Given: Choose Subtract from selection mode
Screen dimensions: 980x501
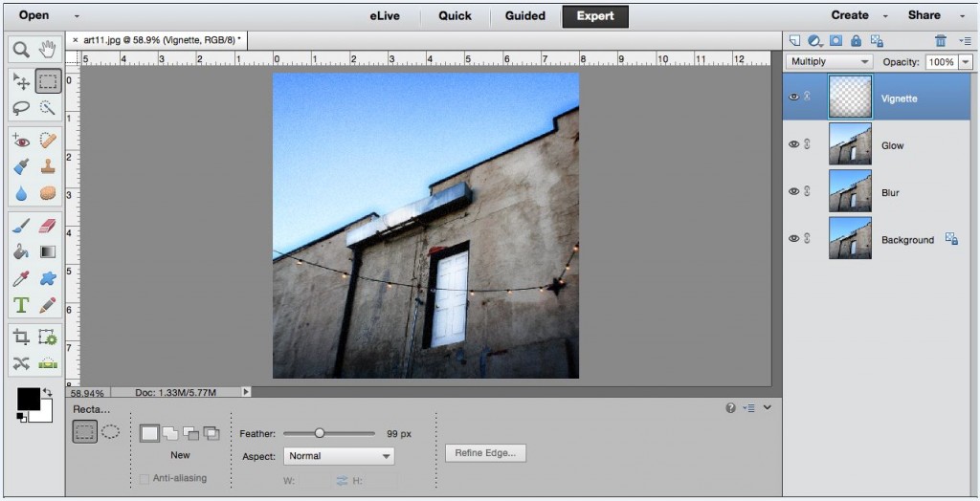Looking at the screenshot, I should tap(190, 433).
